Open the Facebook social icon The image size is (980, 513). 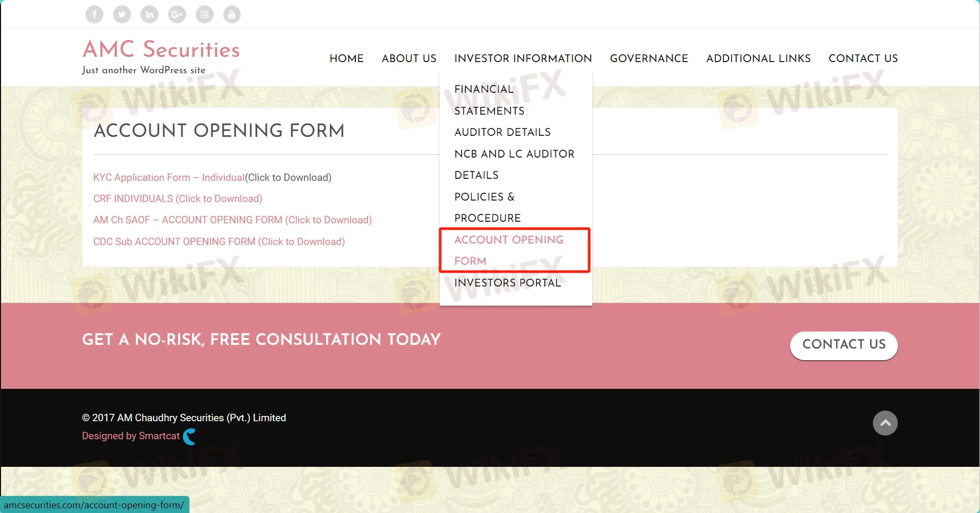[x=94, y=14]
